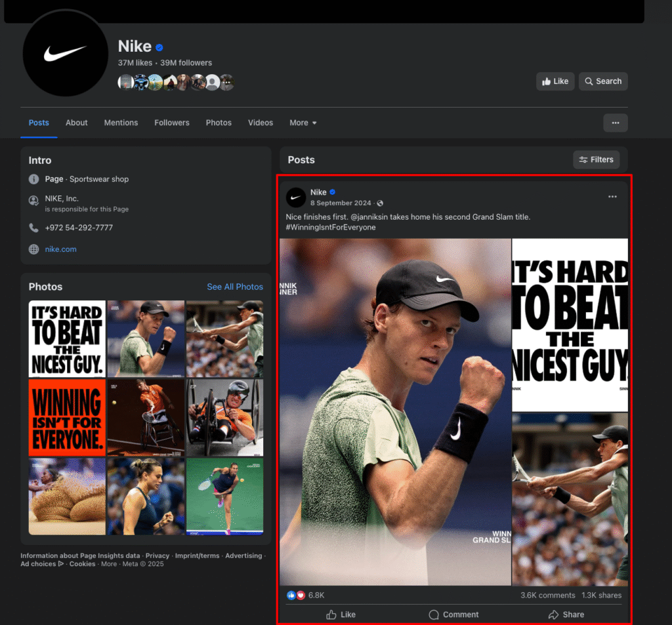Switch to the Posts tab
The width and height of the screenshot is (672, 625).
click(x=39, y=123)
